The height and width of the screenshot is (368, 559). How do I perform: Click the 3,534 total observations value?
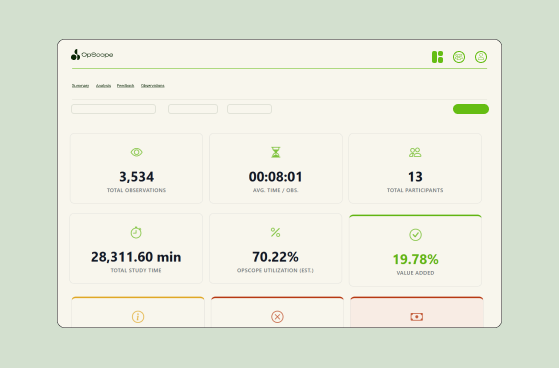pos(137,177)
